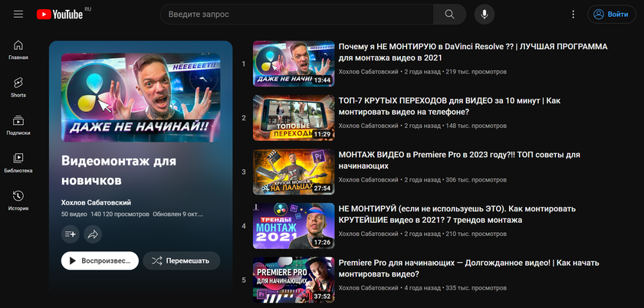Start voice search with microphone icon
This screenshot has width=644, height=308.
[x=485, y=15]
